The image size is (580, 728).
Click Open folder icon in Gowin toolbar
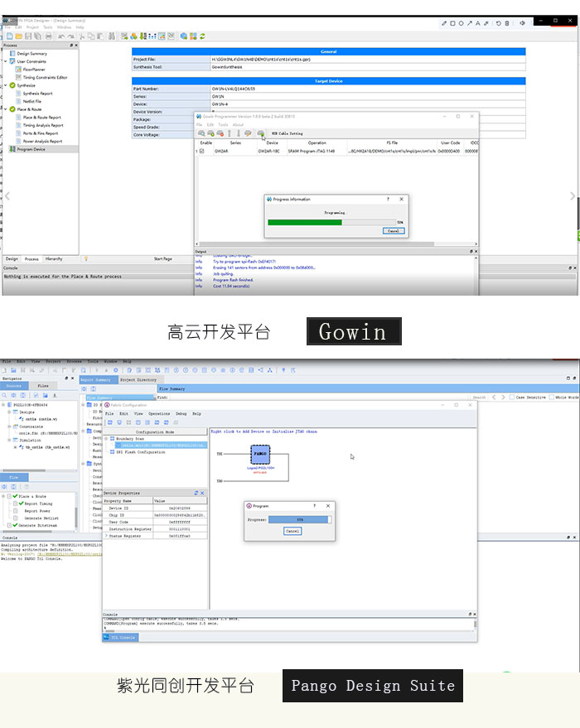coord(18,36)
